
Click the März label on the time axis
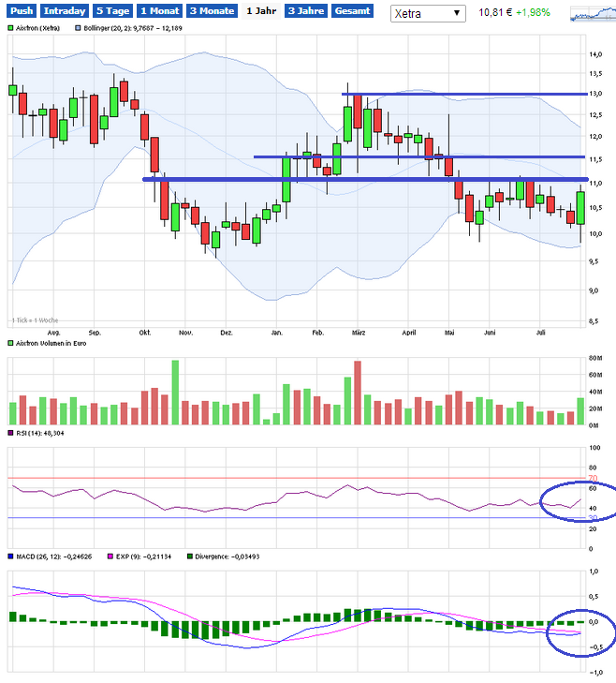pos(359,333)
